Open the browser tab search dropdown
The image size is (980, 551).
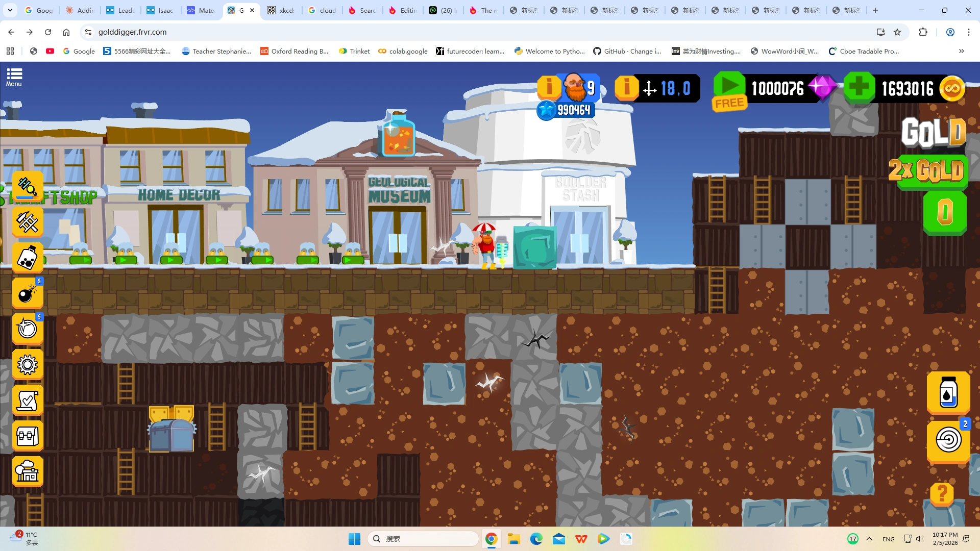[x=10, y=10]
